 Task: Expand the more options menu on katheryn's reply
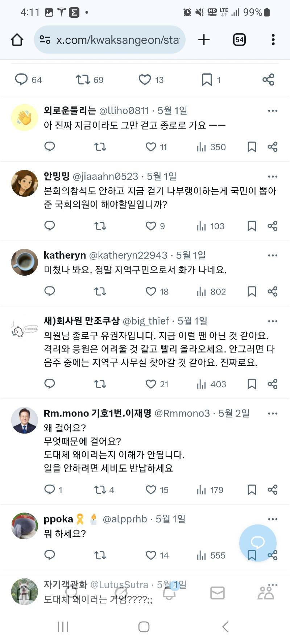click(x=272, y=255)
